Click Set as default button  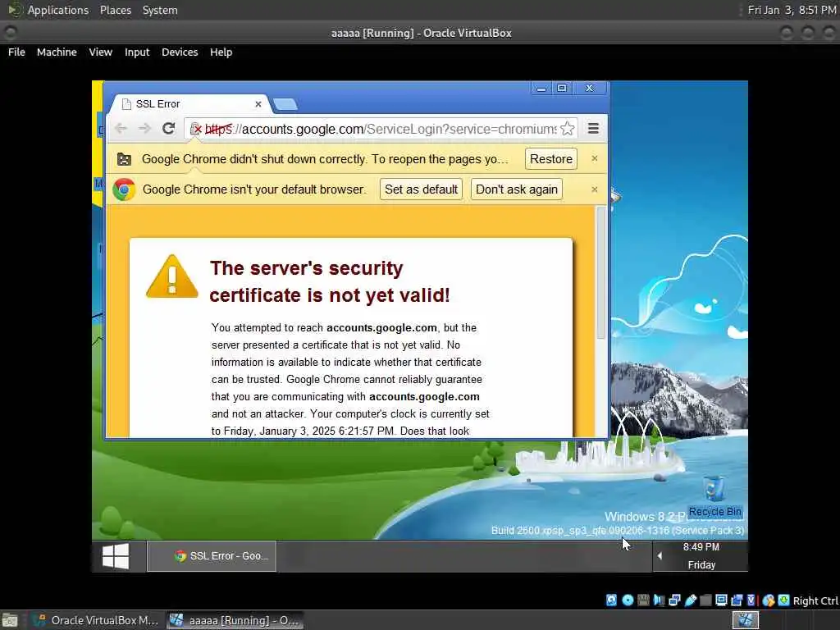(421, 189)
